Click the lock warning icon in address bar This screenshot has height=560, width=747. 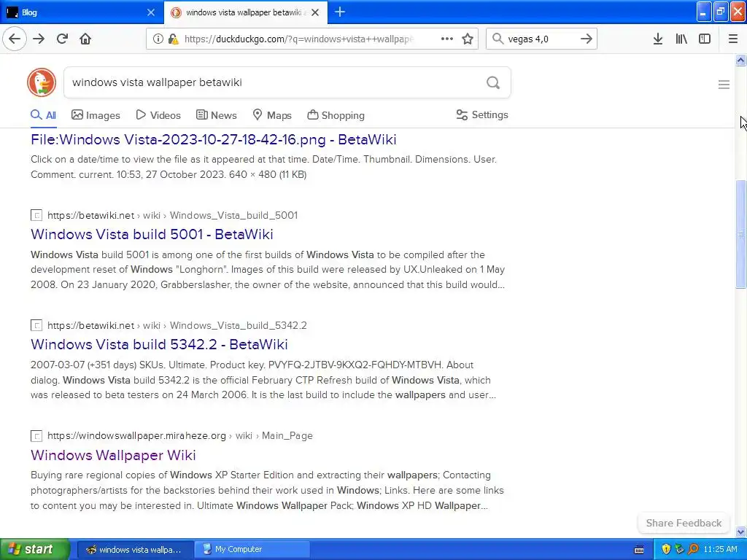[174, 39]
